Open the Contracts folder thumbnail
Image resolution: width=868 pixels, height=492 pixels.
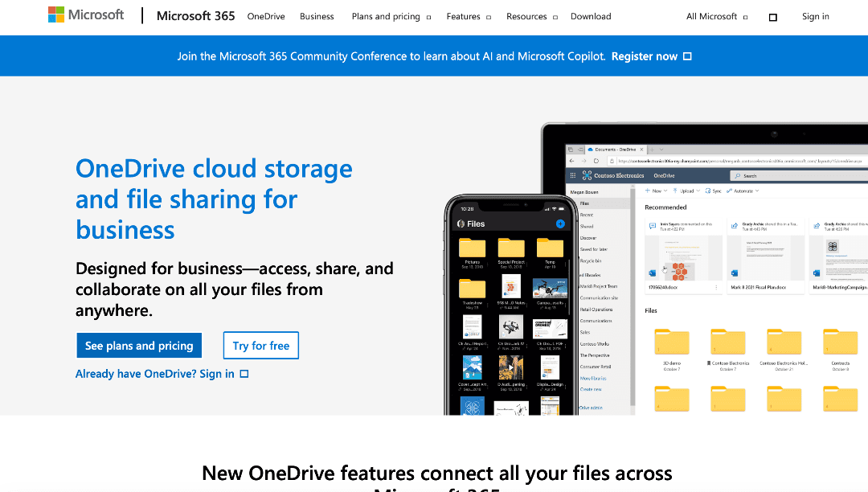pyautogui.click(x=840, y=342)
